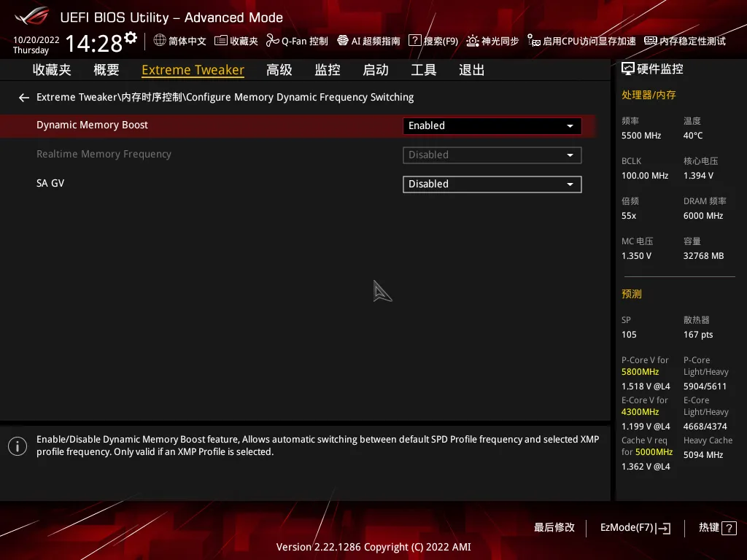
Task: Click 最后修改 button
Action: coord(554,528)
